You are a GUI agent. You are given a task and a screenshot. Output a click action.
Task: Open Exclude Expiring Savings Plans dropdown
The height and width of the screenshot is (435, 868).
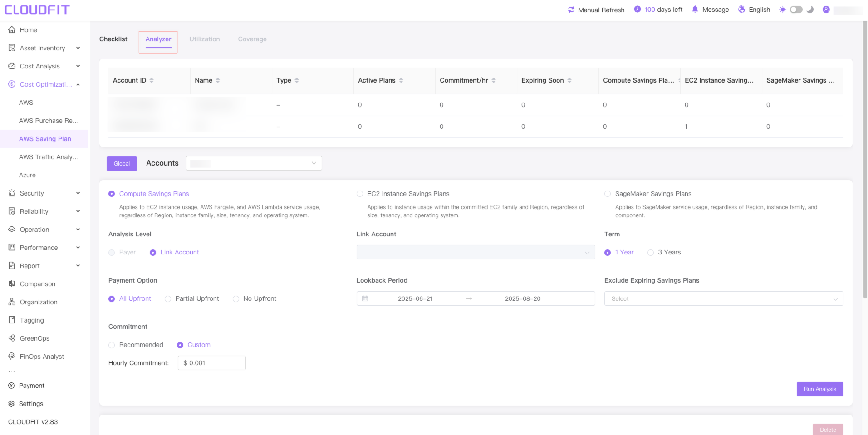coord(724,298)
